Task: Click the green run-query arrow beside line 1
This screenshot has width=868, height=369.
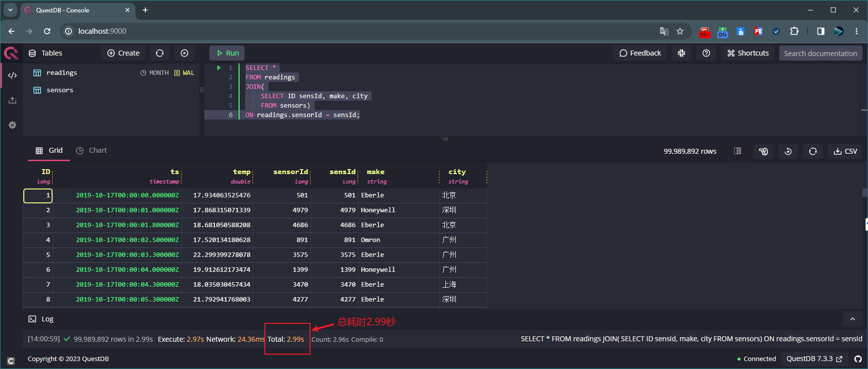Action: point(219,68)
